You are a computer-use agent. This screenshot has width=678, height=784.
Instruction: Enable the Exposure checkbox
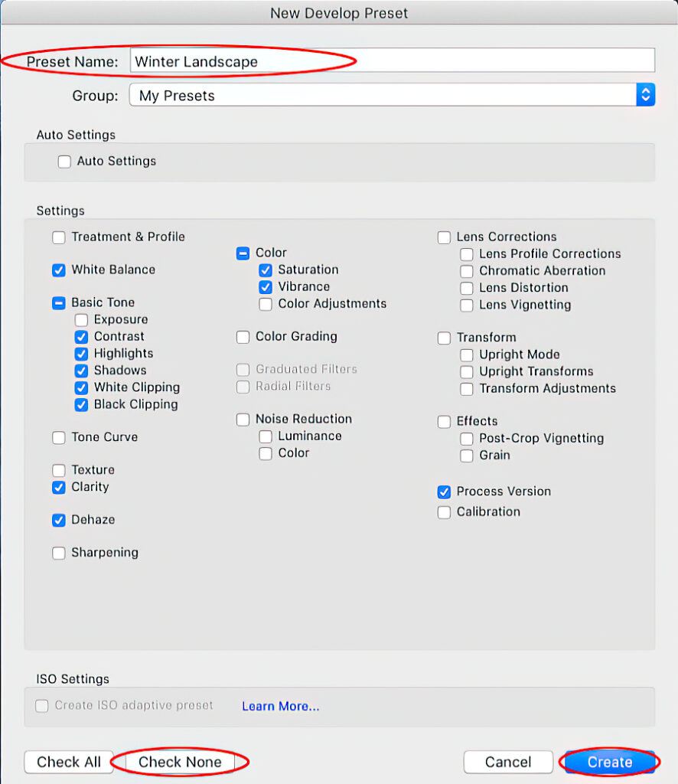pos(81,320)
